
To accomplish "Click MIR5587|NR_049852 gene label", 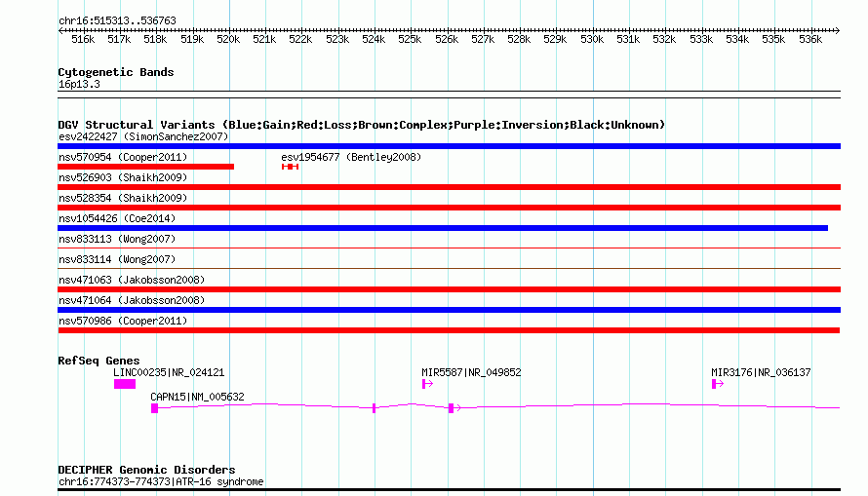I will click(471, 372).
